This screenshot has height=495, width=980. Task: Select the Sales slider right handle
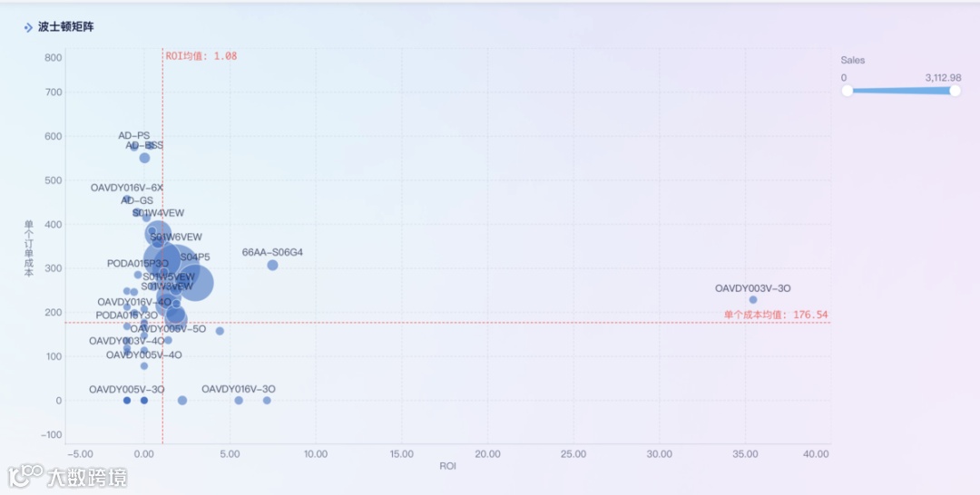tap(955, 91)
